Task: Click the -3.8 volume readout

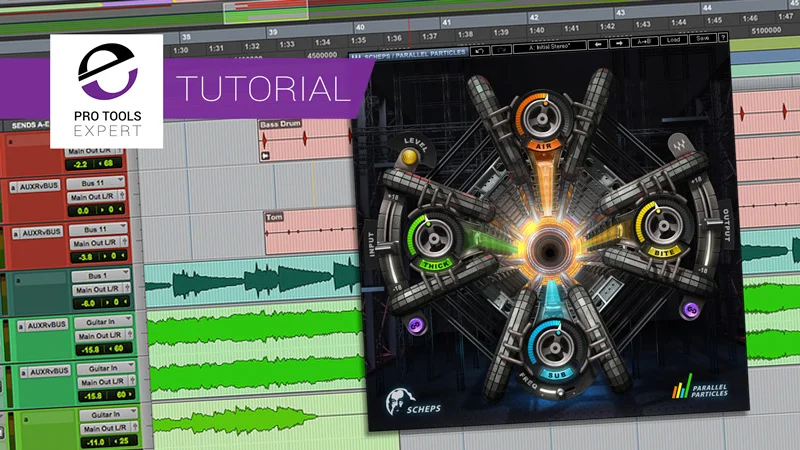Action: pyautogui.click(x=86, y=257)
